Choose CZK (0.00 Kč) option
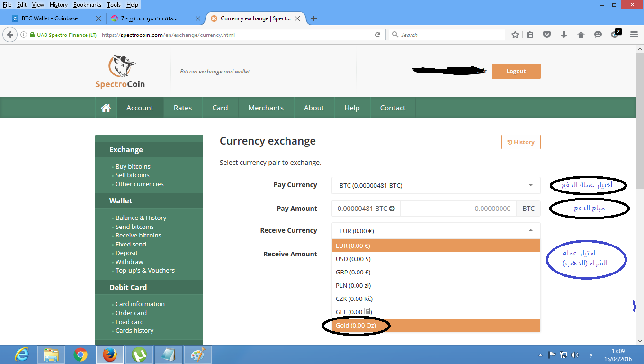644x364 pixels. 436,299
